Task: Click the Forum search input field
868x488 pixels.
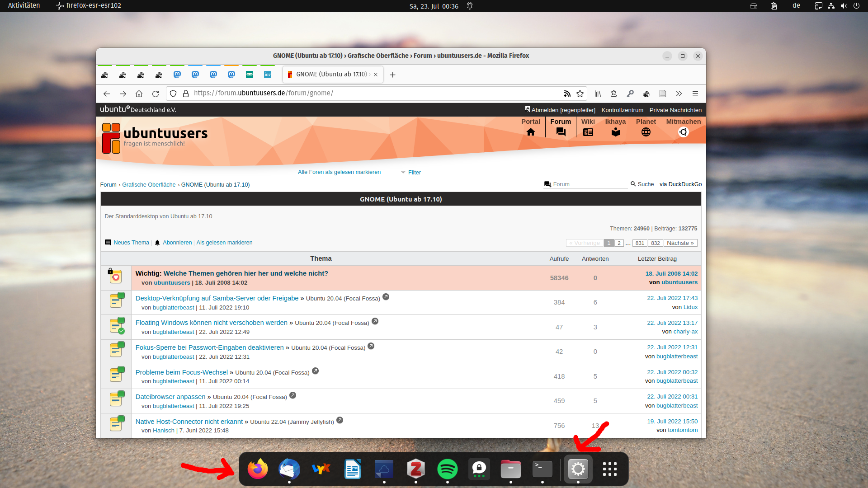Action: tap(588, 184)
